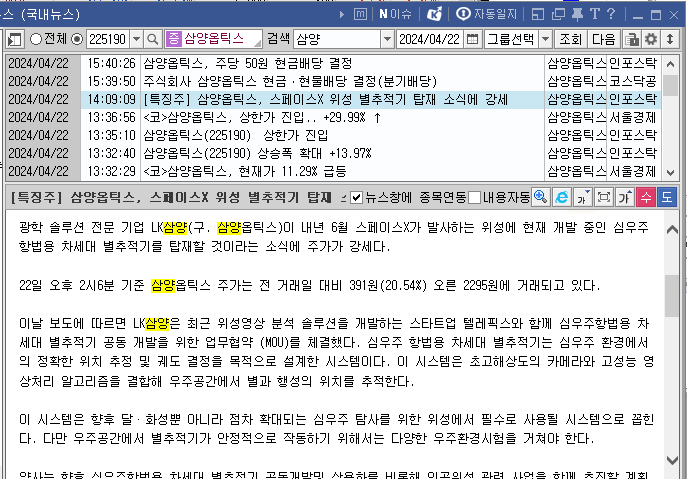
Task: Open help with the question mark icon
Action: pos(611,14)
